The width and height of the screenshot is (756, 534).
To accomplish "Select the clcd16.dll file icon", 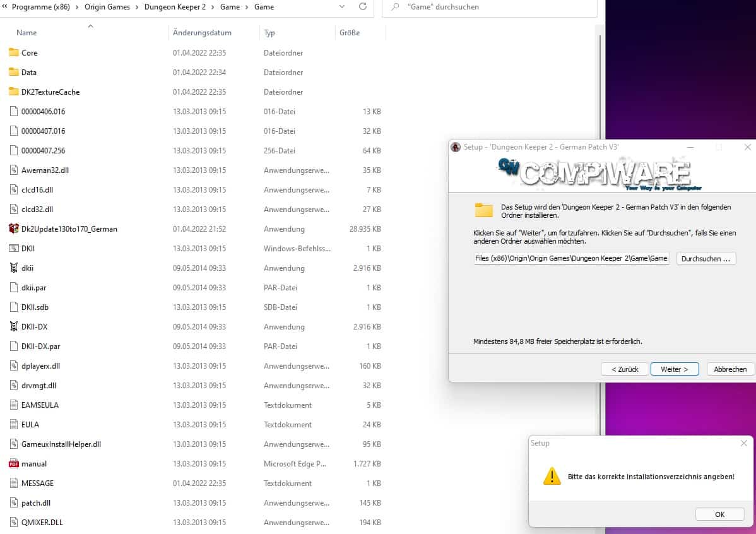I will tap(13, 189).
